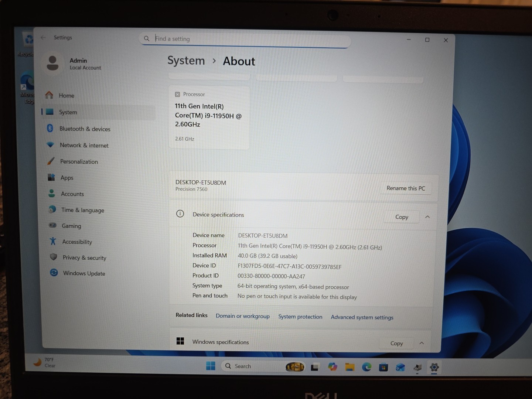
Task: Minimize the Settings window
Action: pyautogui.click(x=409, y=40)
